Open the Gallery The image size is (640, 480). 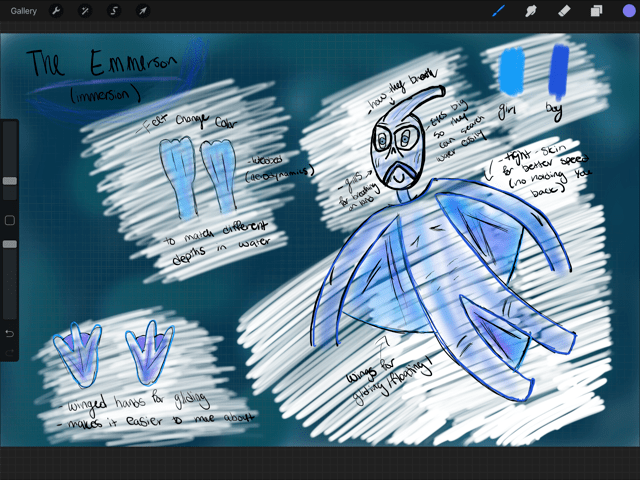[24, 11]
